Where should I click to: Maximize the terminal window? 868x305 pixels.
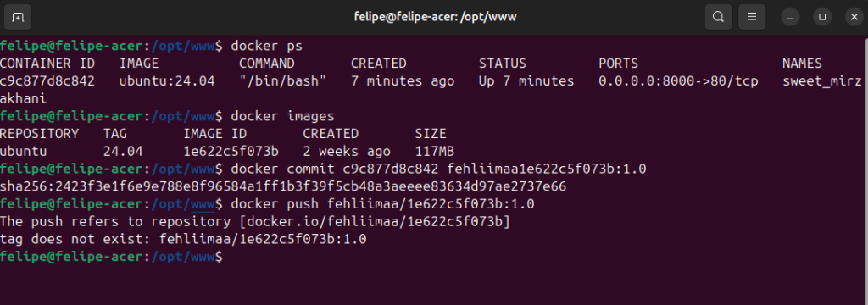coord(822,17)
